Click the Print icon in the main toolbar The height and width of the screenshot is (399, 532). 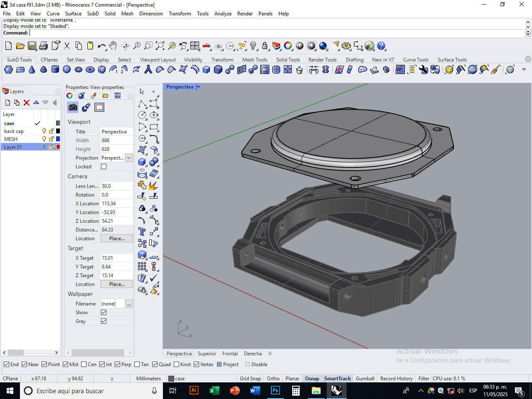[43, 46]
